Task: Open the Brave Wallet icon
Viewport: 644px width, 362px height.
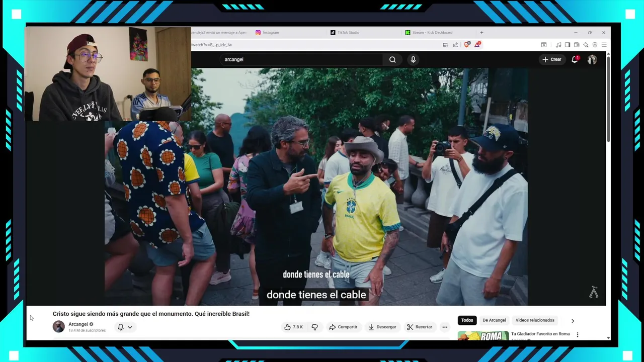Action: click(x=577, y=45)
